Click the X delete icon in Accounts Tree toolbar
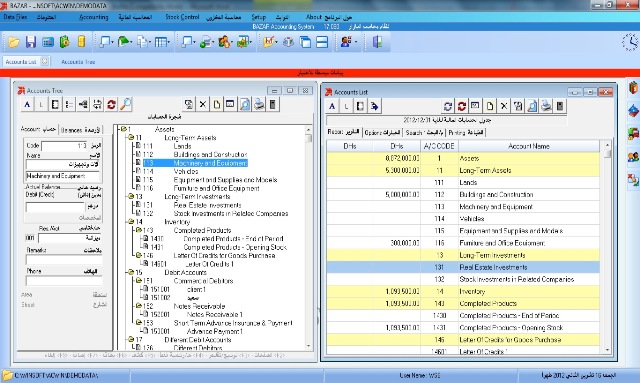The height and width of the screenshot is (383, 640). pos(202,105)
